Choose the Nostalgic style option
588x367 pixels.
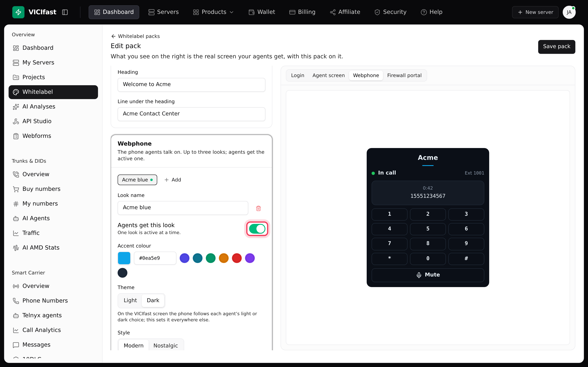tap(166, 345)
